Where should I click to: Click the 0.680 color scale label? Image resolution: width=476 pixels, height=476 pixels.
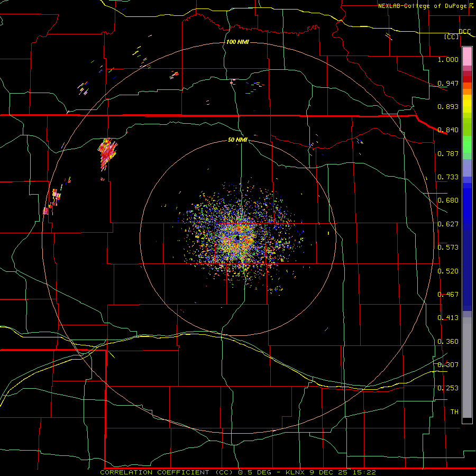pos(448,200)
